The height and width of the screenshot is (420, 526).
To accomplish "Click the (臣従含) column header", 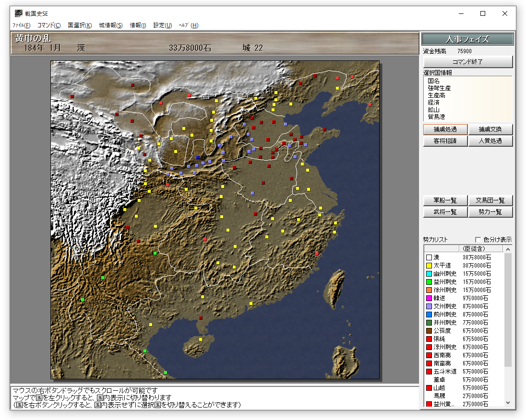I will tap(474, 249).
